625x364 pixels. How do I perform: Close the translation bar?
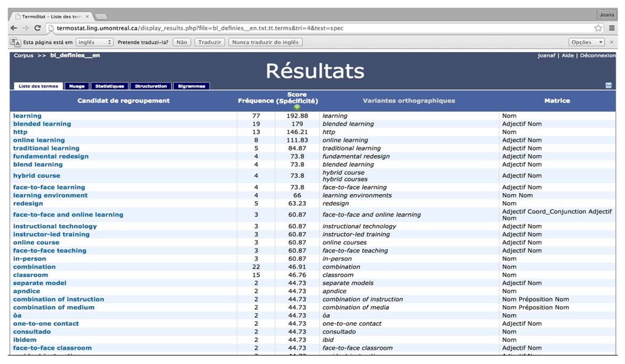613,42
